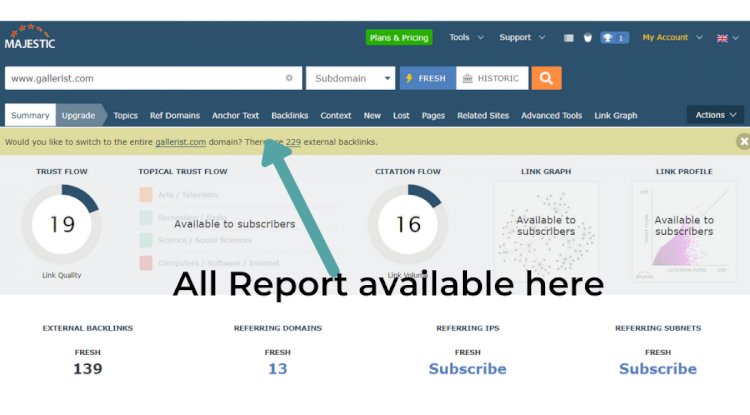Click the teal Recreation topic swatch

(146, 218)
